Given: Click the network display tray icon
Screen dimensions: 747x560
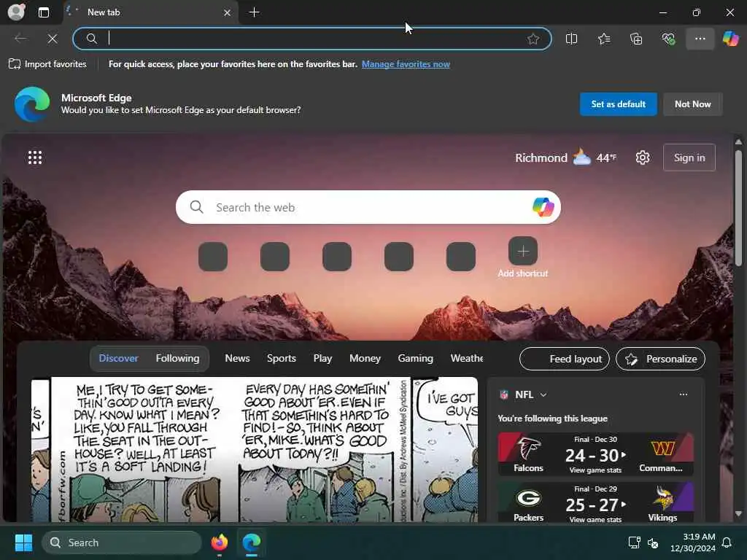Looking at the screenshot, I should (634, 542).
